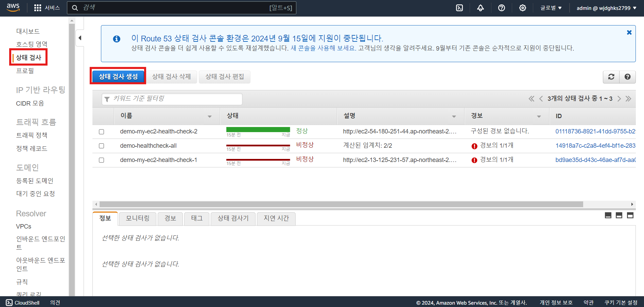Switch to the 태그 tab
The height and width of the screenshot is (307, 644).
197,218
